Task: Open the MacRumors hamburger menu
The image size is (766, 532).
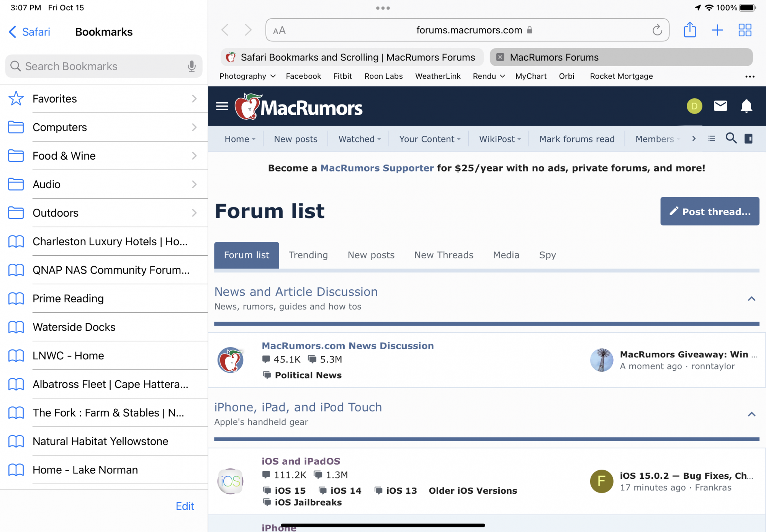Action: coord(222,106)
